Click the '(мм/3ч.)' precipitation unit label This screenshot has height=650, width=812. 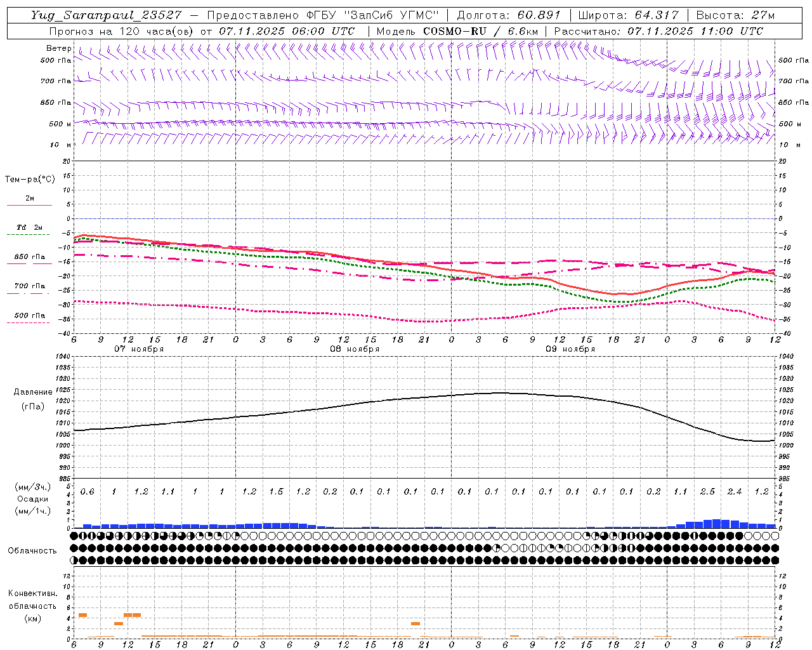pos(33,487)
